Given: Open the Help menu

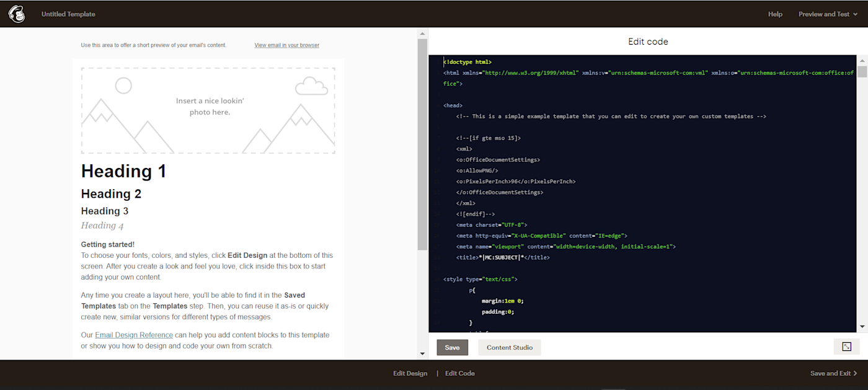Looking at the screenshot, I should [775, 14].
